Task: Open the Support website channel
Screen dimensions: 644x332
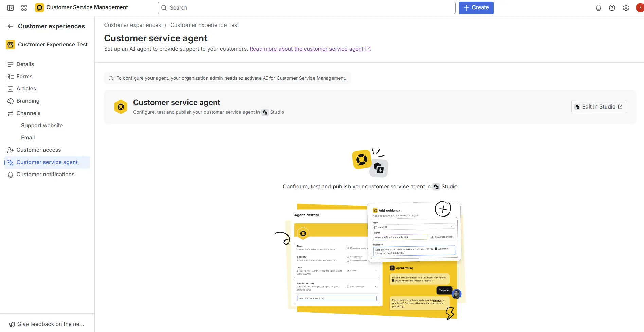Action: click(42, 126)
